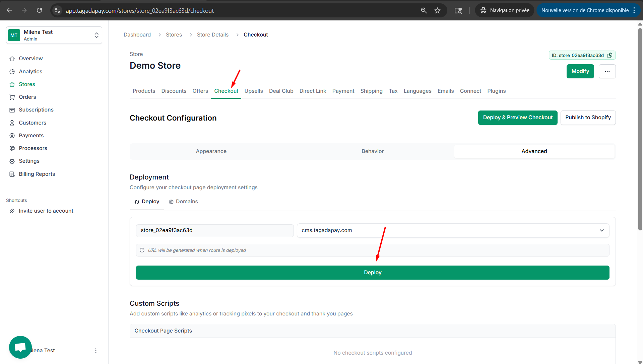Switch to the Domains deployment tab

pyautogui.click(x=183, y=202)
